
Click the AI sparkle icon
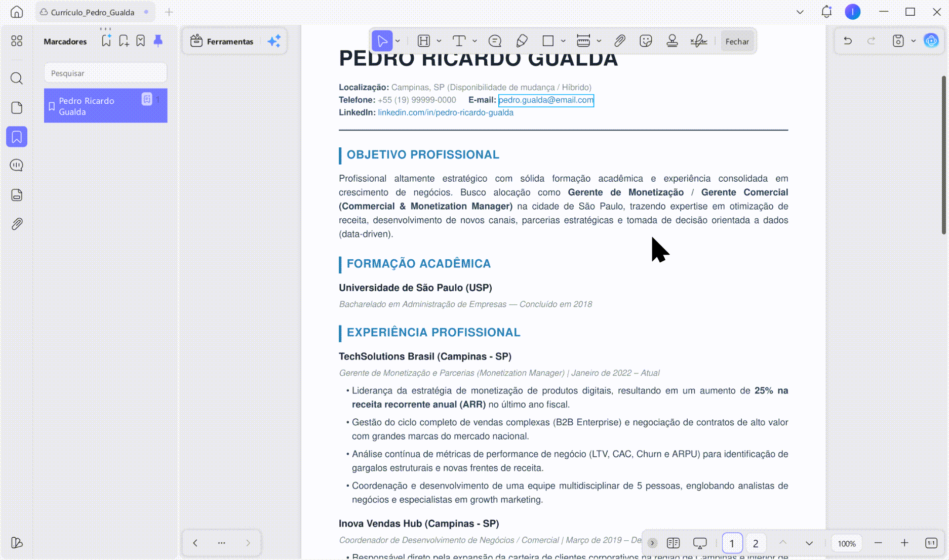[274, 41]
